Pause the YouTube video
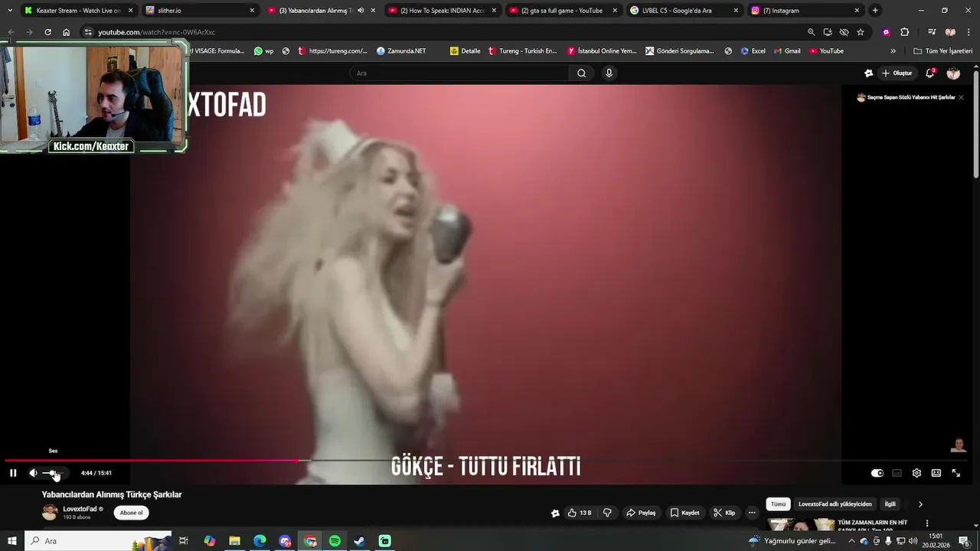Image resolution: width=980 pixels, height=551 pixels. click(13, 473)
